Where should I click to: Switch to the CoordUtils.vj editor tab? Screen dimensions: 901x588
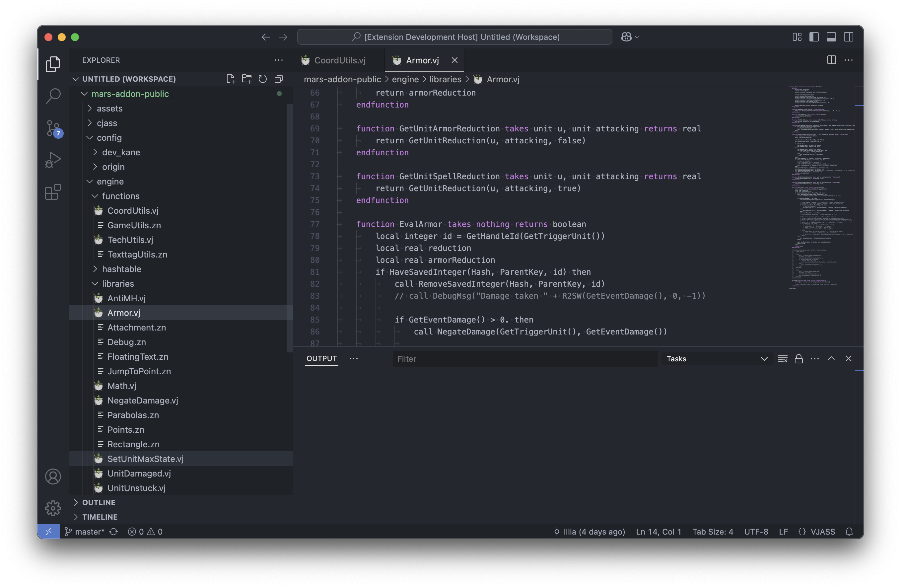(339, 60)
